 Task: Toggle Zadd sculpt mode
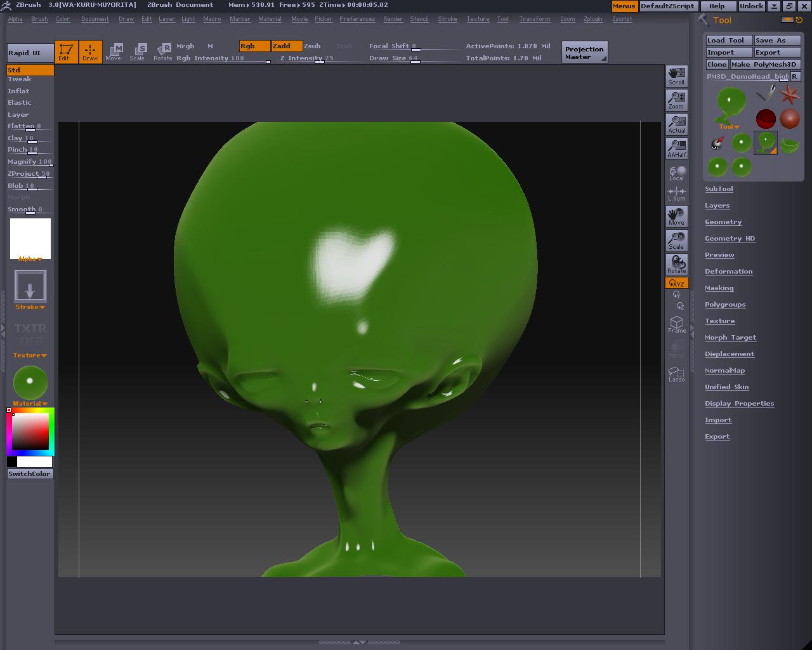pos(286,46)
